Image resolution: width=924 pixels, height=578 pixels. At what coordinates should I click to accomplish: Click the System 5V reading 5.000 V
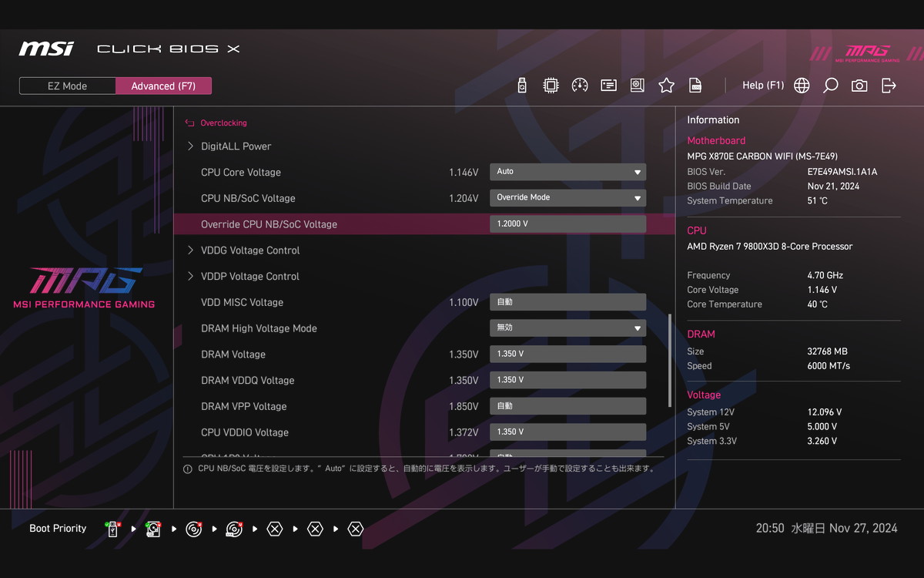click(822, 427)
